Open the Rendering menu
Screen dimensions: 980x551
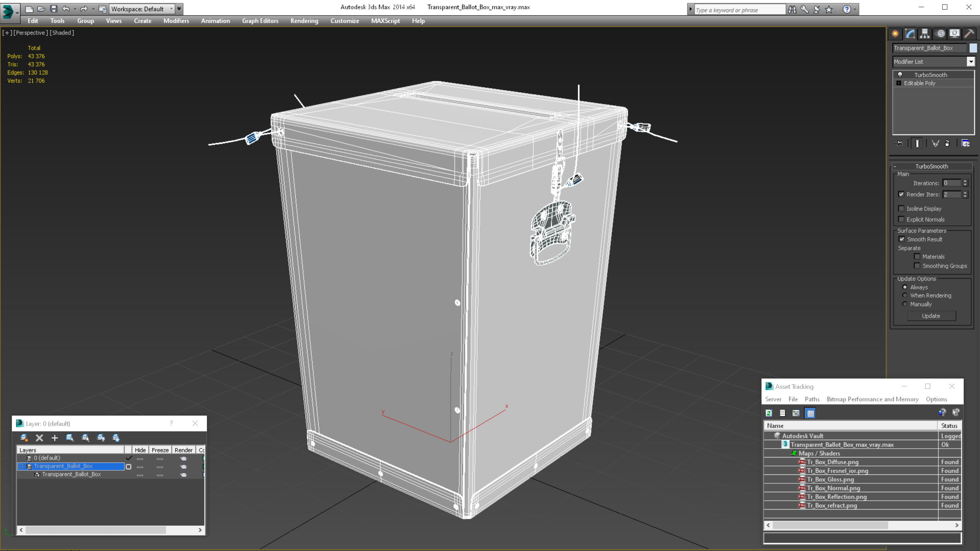coord(304,21)
